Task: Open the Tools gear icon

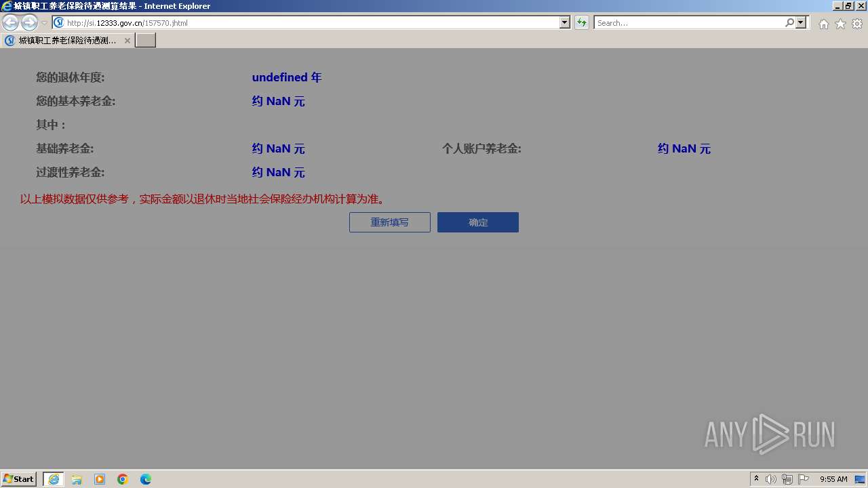Action: 857,24
